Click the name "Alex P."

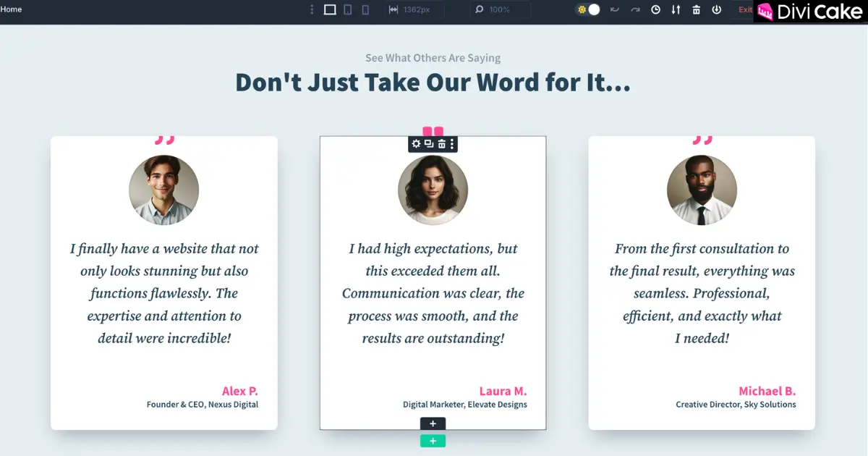point(239,391)
